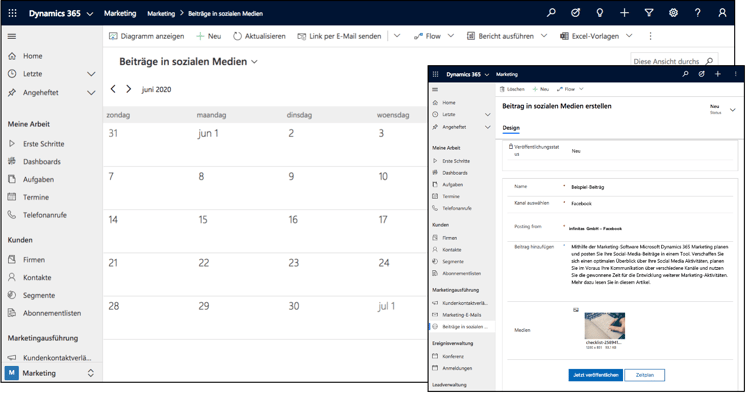Click the plus icon in front window top bar
The height and width of the screenshot is (396, 750).
click(x=717, y=74)
